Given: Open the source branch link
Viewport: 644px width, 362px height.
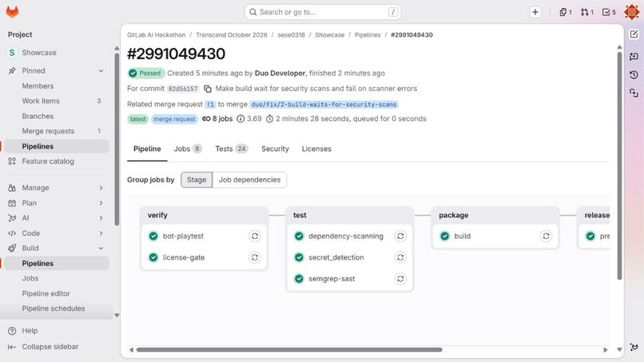Looking at the screenshot, I should (324, 105).
